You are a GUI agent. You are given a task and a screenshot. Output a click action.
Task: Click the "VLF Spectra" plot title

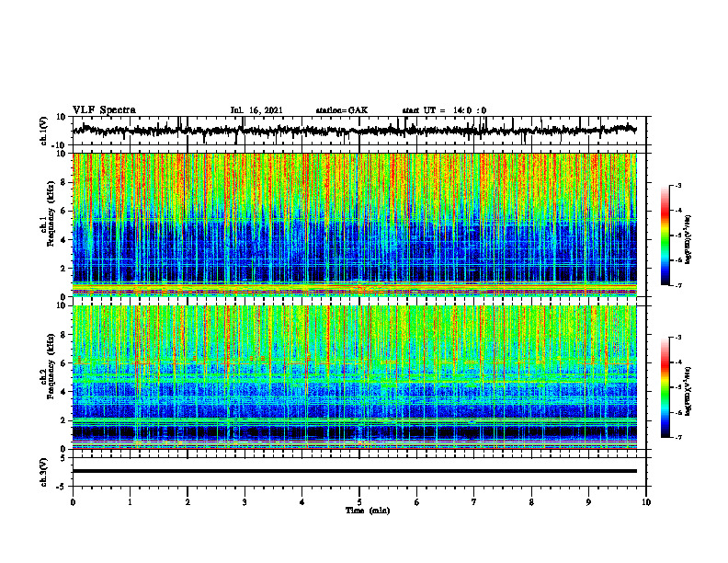point(105,110)
